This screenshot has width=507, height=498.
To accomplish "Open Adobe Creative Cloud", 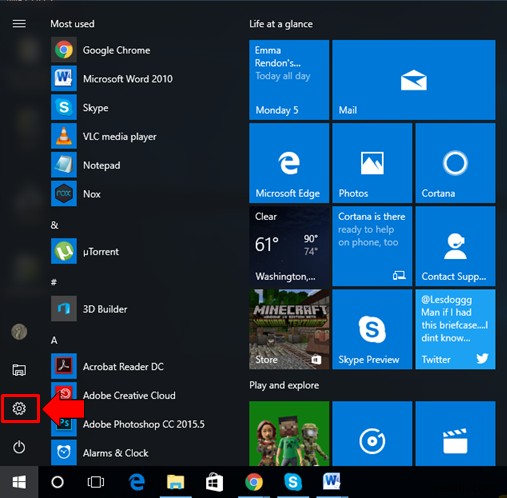I will pos(133,395).
